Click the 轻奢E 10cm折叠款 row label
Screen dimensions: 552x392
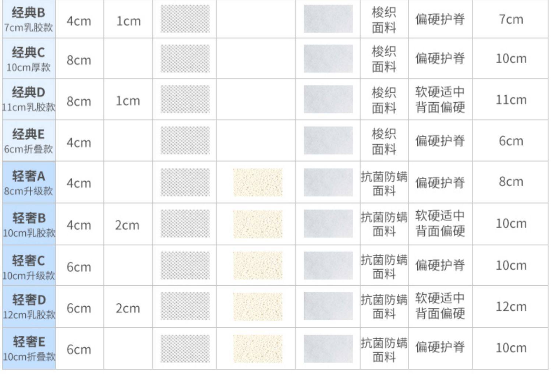[x=29, y=348]
